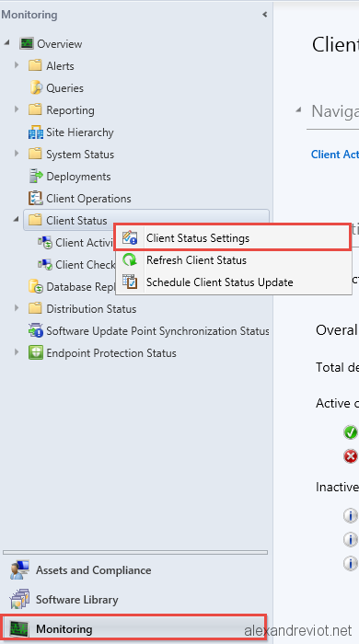Follow the blue Client Activity link
The width and height of the screenshot is (359, 644).
335,155
